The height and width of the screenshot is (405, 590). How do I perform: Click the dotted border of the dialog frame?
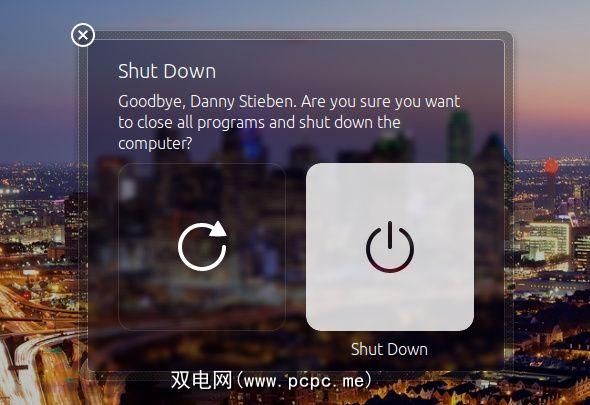[x=301, y=35]
